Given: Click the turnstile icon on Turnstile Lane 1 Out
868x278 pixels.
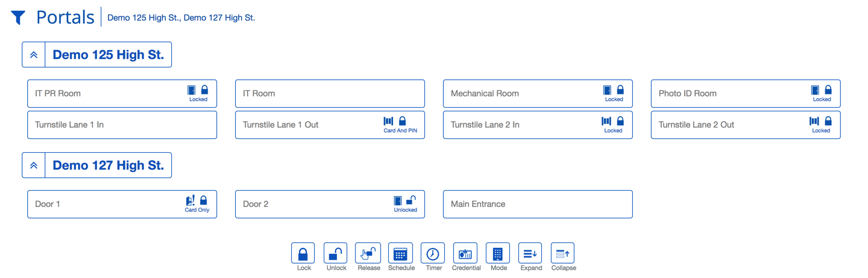Looking at the screenshot, I should coord(388,122).
